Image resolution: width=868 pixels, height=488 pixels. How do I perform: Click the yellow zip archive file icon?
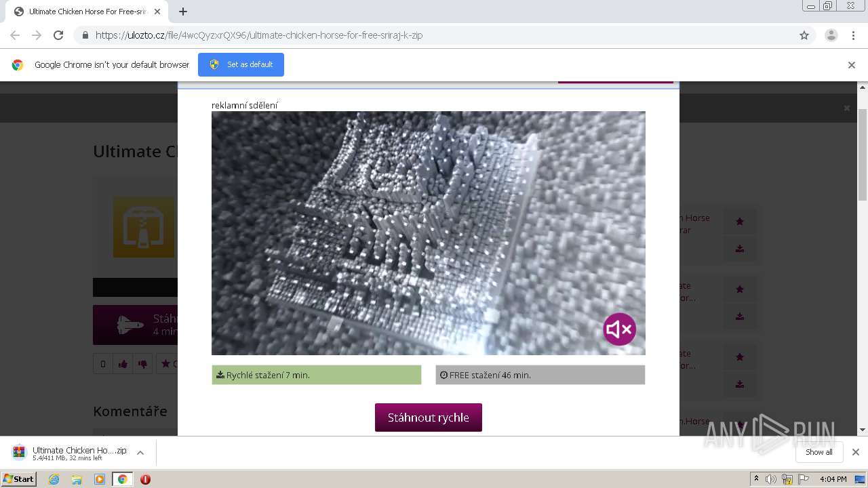click(144, 227)
